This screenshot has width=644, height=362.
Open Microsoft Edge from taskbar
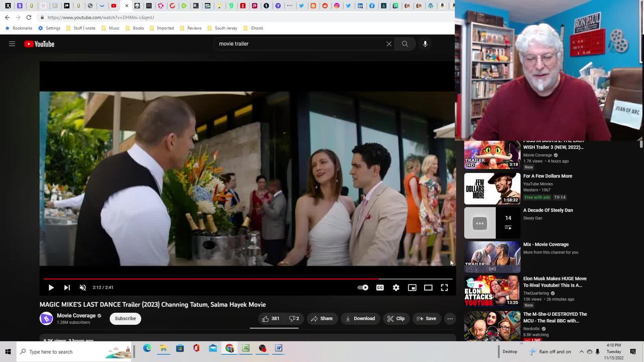coord(147,348)
